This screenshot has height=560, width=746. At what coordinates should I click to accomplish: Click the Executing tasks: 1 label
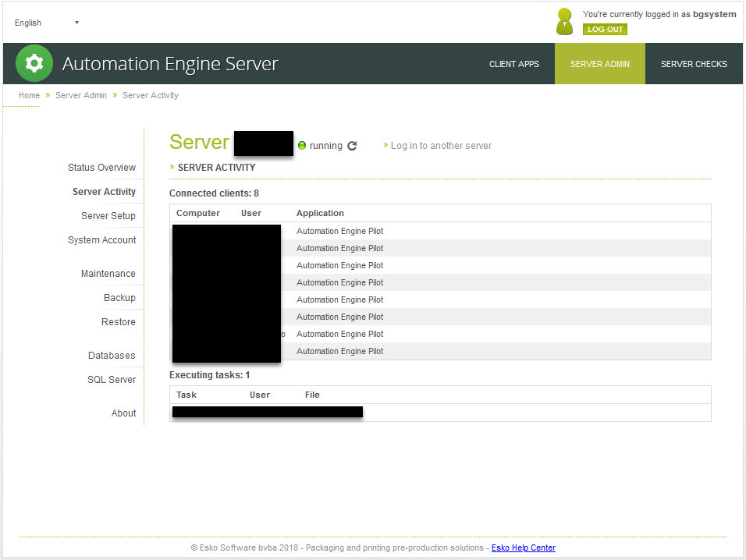click(209, 375)
